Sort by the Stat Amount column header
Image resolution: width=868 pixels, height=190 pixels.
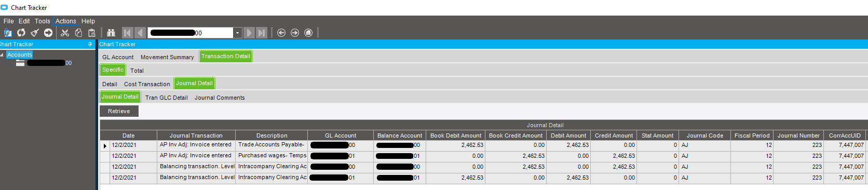click(x=658, y=135)
